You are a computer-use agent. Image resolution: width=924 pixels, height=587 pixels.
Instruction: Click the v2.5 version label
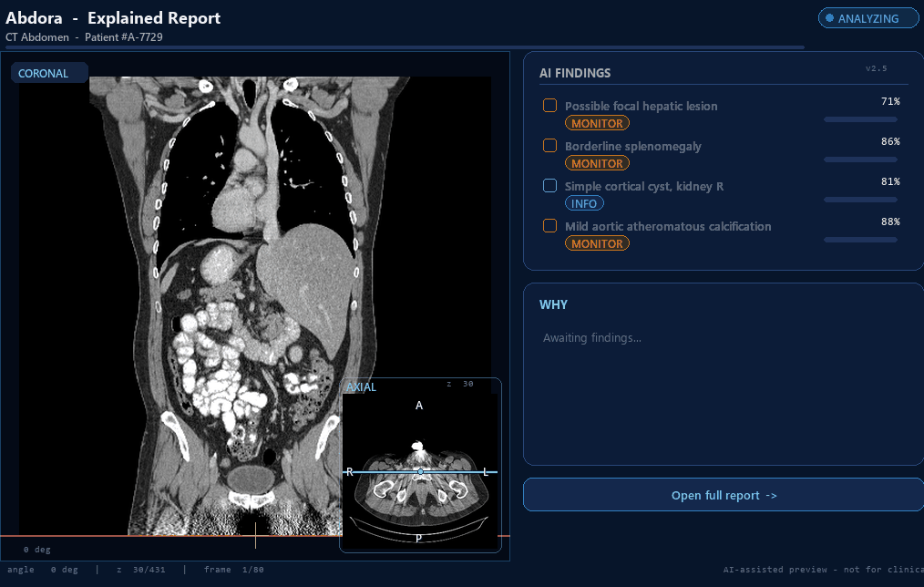point(877,68)
